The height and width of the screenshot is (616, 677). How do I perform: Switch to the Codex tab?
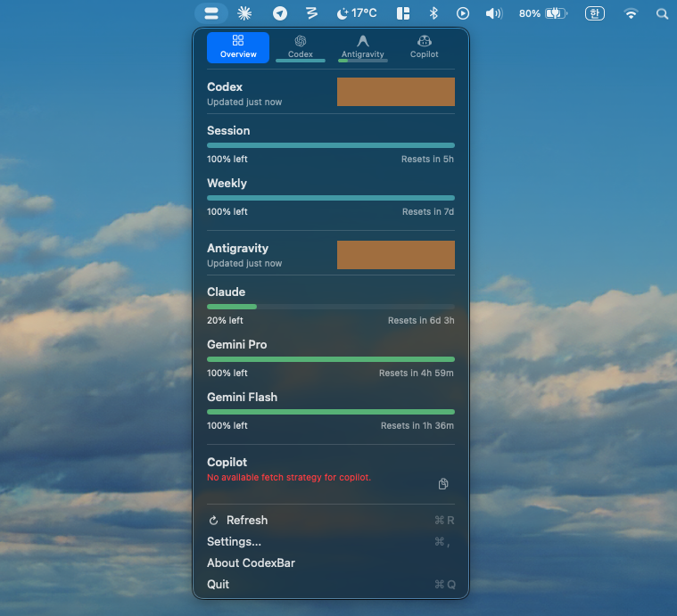click(300, 47)
